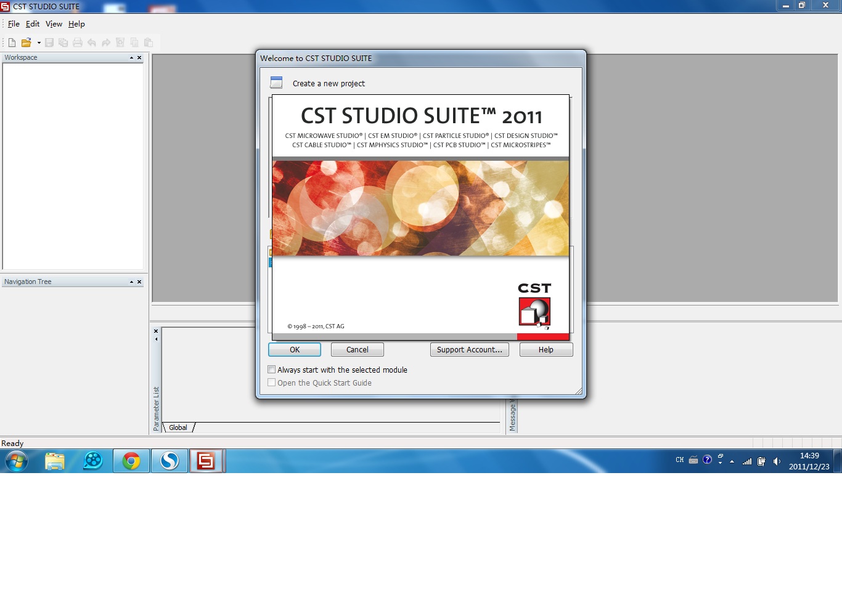Open the File menu
Screen dimensions: 842x616
14,24
